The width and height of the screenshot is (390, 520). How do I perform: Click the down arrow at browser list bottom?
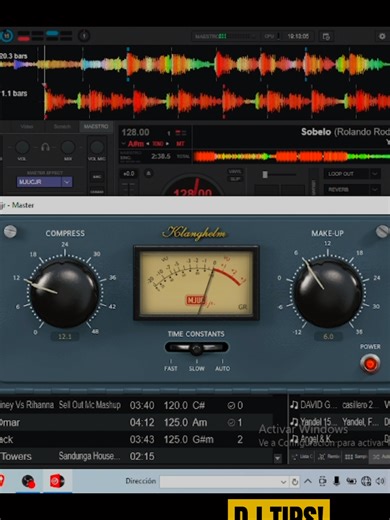[277, 459]
